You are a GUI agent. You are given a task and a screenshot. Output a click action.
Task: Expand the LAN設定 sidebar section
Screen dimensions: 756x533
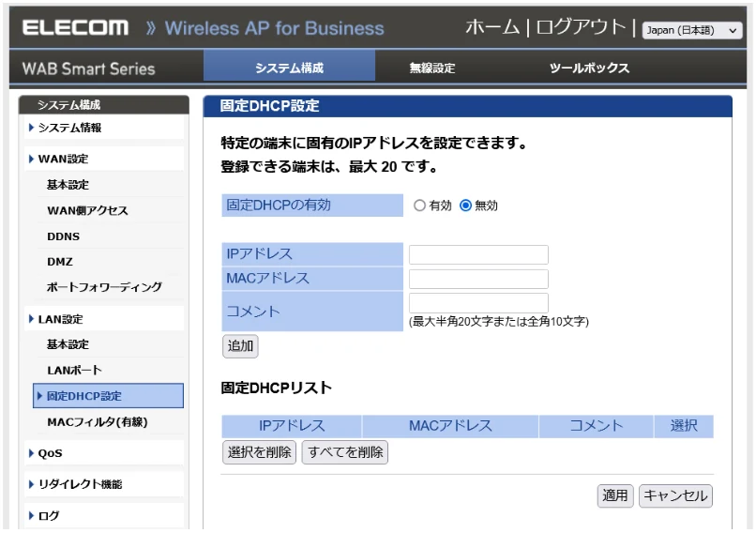click(x=104, y=319)
